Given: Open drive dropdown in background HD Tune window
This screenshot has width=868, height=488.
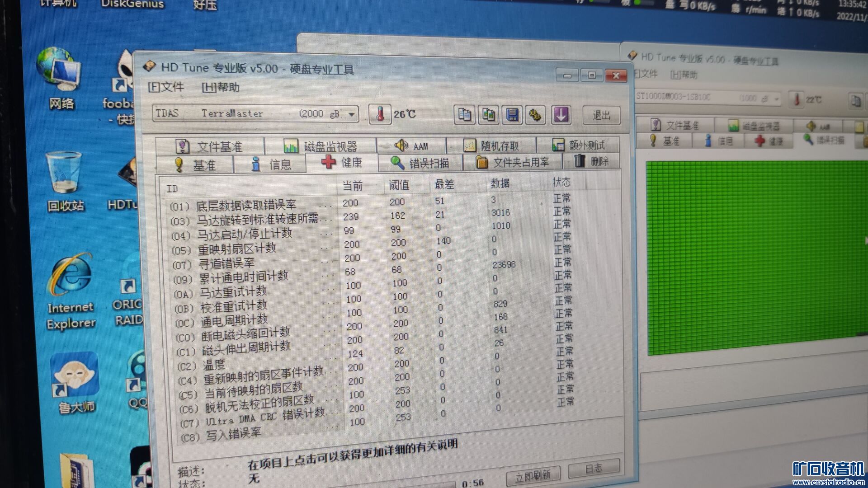Looking at the screenshot, I should pos(708,98).
